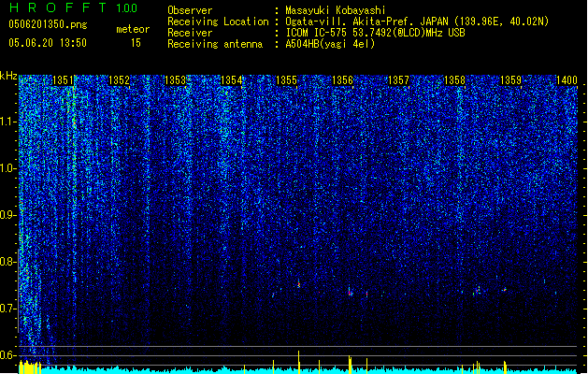
Task: Click the 1359 time marker
Action: pyautogui.click(x=510, y=80)
